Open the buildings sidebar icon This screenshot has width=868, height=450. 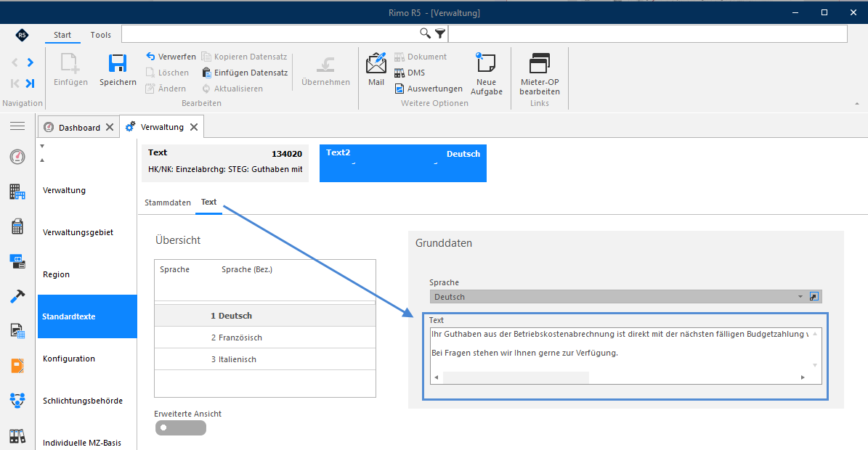17,192
